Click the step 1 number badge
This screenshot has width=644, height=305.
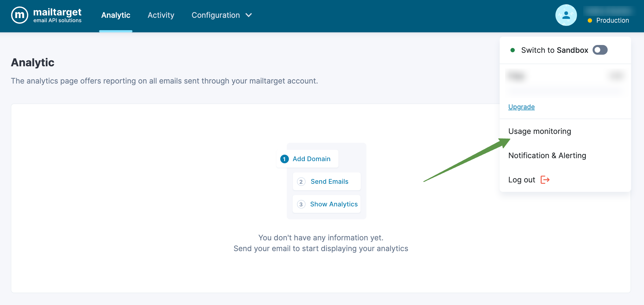284,159
